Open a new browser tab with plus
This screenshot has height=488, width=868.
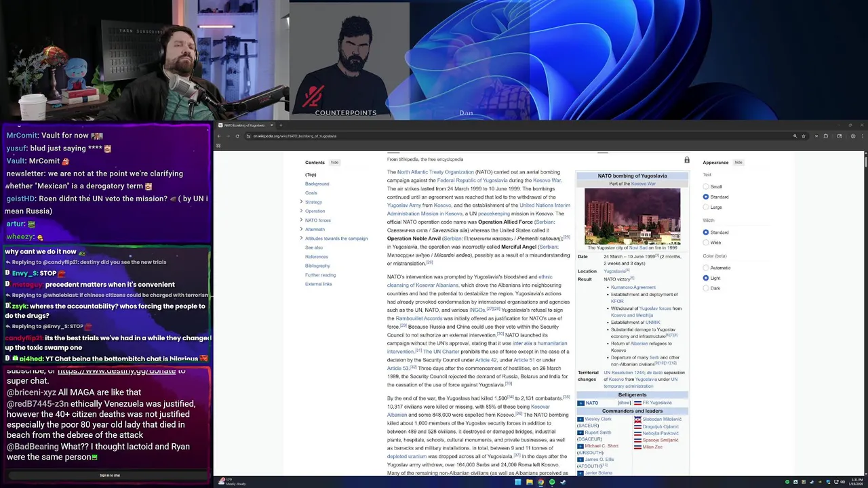(x=281, y=125)
